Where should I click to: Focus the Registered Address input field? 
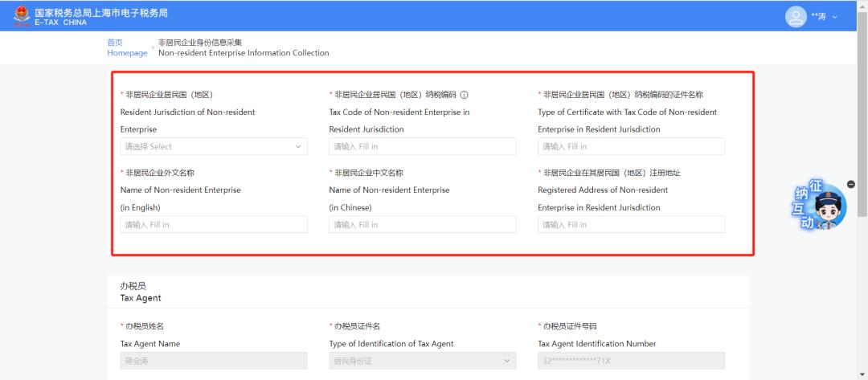tap(631, 225)
